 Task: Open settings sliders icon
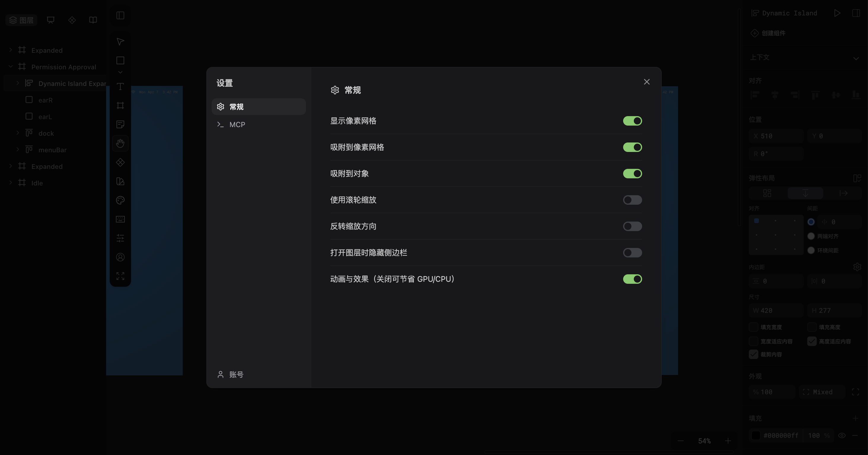(120, 238)
